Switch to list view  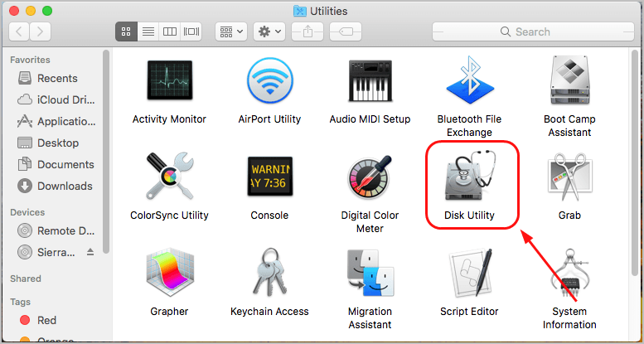point(148,31)
